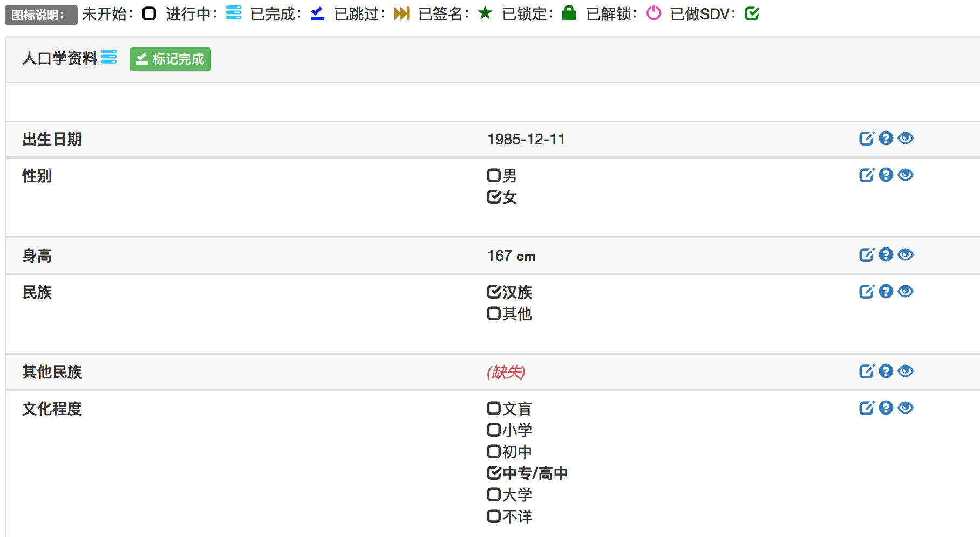The width and height of the screenshot is (980, 537).
Task: Click the edit icon for 文化程度 row
Action: (x=866, y=408)
